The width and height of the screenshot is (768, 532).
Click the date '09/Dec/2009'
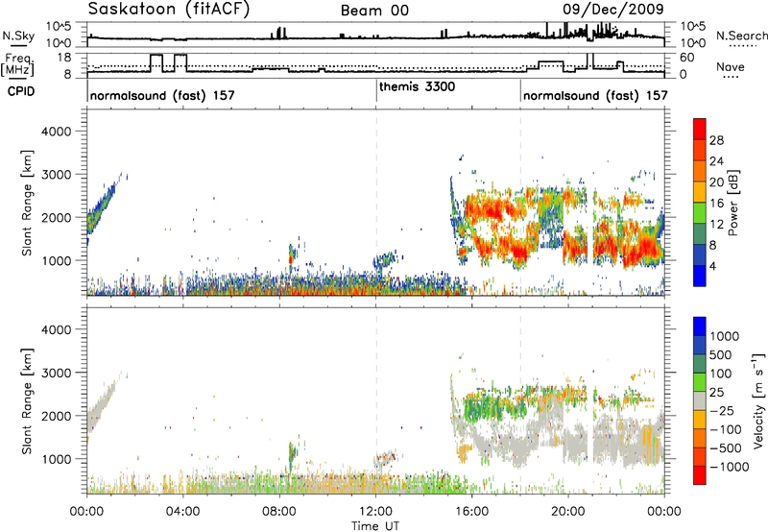point(613,9)
